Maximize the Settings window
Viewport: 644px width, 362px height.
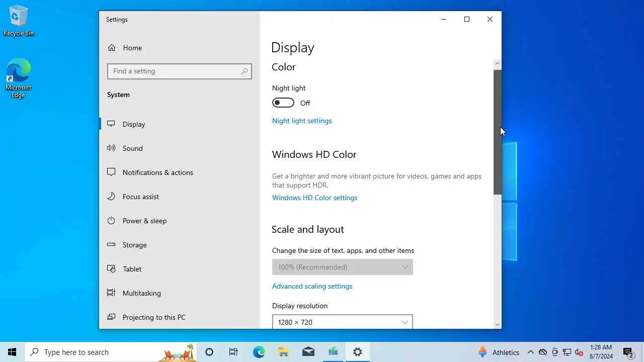(x=467, y=19)
